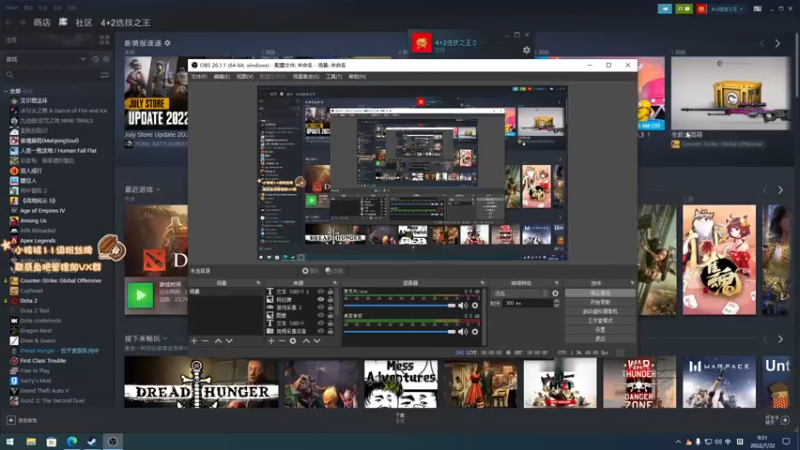Add a new scene in OBS
The image size is (800, 450).
[194, 341]
